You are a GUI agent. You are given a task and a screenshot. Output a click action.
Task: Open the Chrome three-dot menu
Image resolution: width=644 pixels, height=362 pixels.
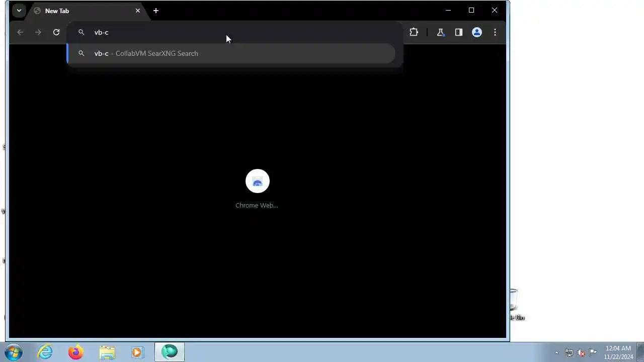[x=495, y=32]
